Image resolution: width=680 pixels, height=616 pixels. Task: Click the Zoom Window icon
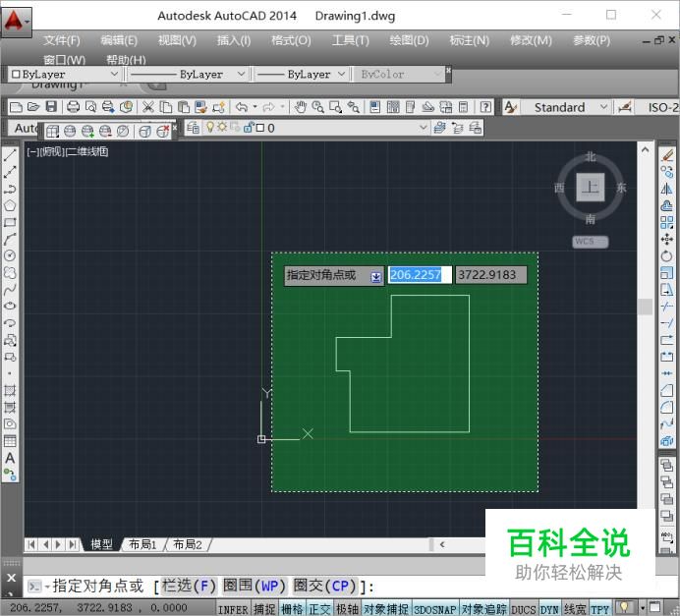coord(335,107)
